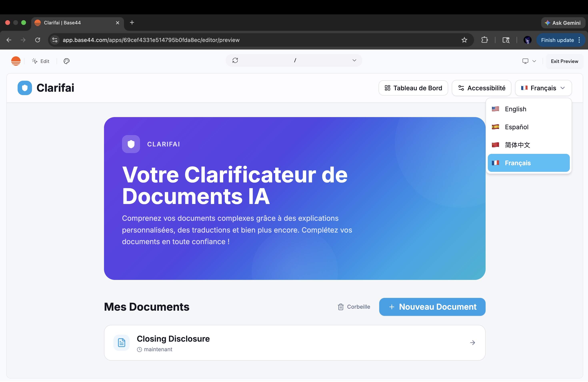This screenshot has width=588, height=382.
Task: Bookmark page with star icon
Action: [464, 40]
